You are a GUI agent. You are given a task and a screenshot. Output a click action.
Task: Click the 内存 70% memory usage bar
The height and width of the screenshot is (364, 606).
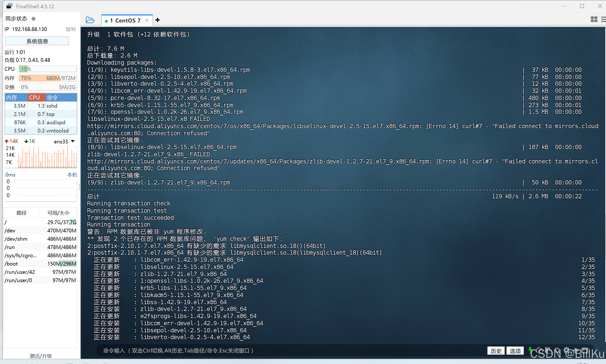tap(48, 78)
